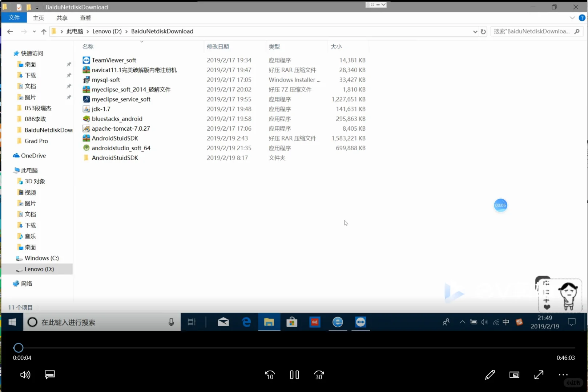588x392 pixels.
Task: Launch Microsoft Edge from the taskbar
Action: pyautogui.click(x=246, y=322)
